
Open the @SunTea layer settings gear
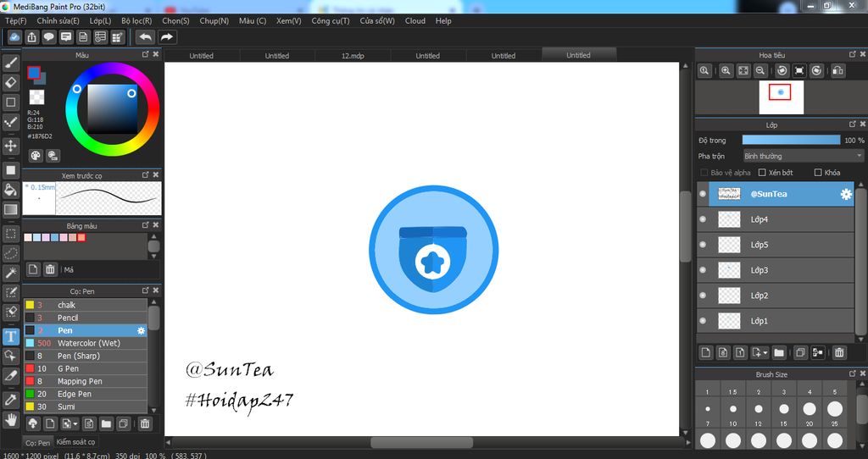[846, 194]
